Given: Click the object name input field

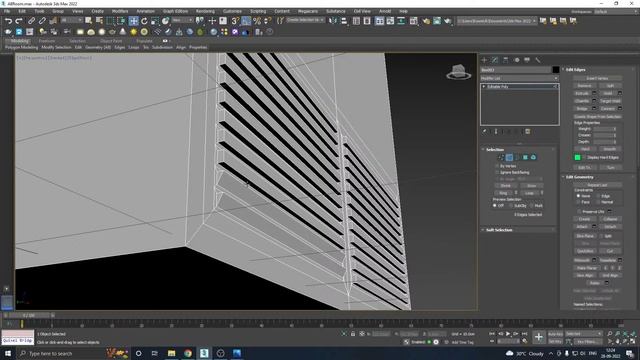Looking at the screenshot, I should tap(516, 70).
